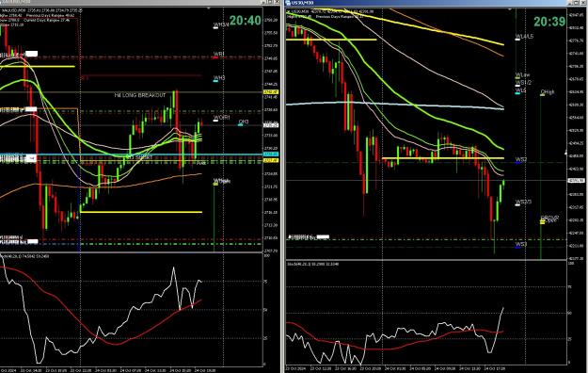Image resolution: width=588 pixels, height=373 pixels.
Task: Click the 20:40 clock in XAUUSD chart
Action: coord(245,21)
